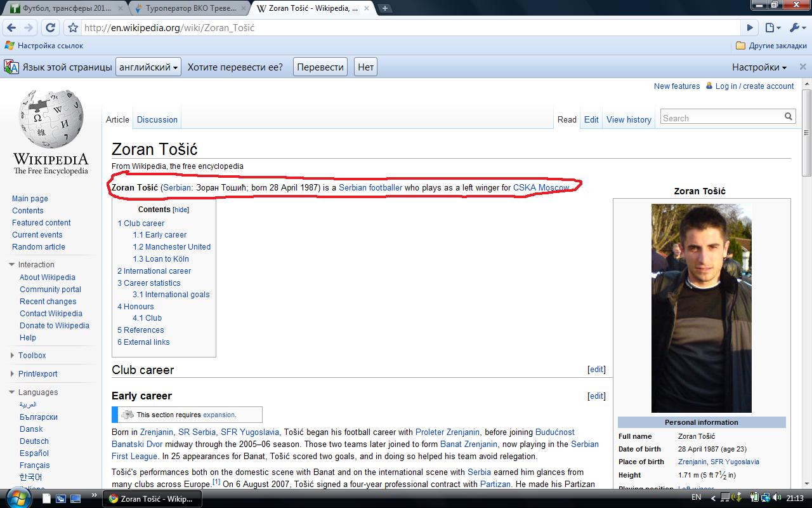This screenshot has height=508, width=812.
Task: Follow the CSKA Moscow link
Action: pyautogui.click(x=540, y=188)
